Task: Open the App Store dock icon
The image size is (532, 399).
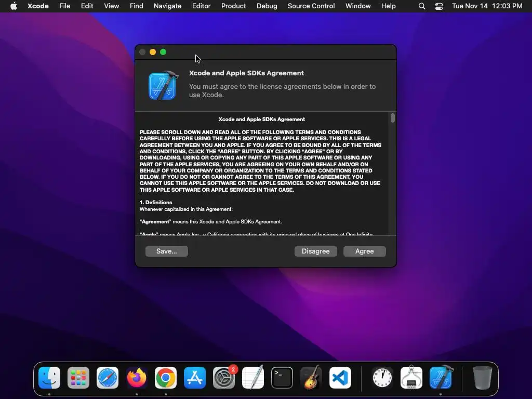Action: [195, 378]
